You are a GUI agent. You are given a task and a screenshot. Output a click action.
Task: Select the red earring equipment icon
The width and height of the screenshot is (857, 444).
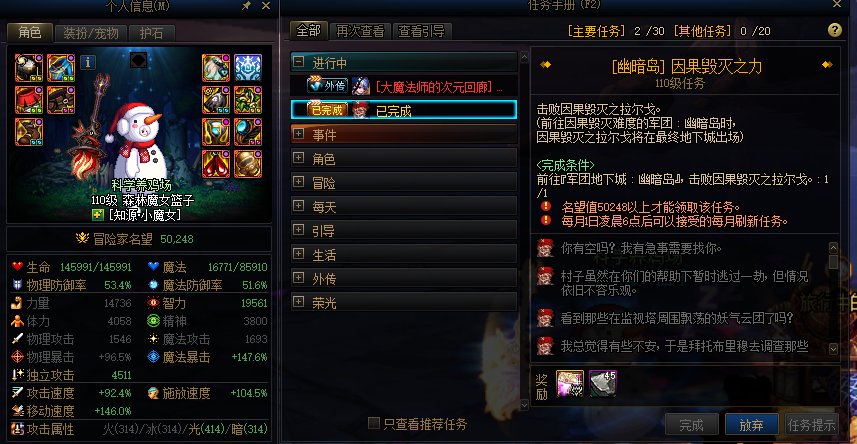coord(216,164)
